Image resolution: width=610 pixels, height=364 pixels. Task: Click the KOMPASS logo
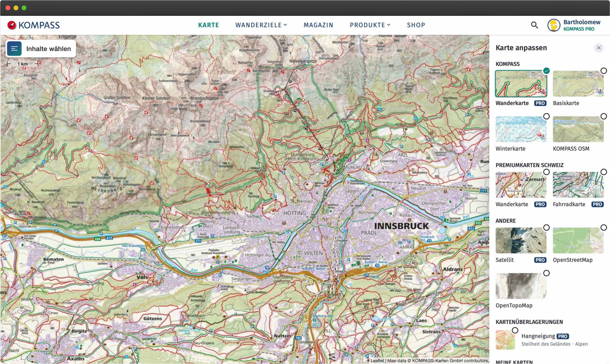pos(33,25)
